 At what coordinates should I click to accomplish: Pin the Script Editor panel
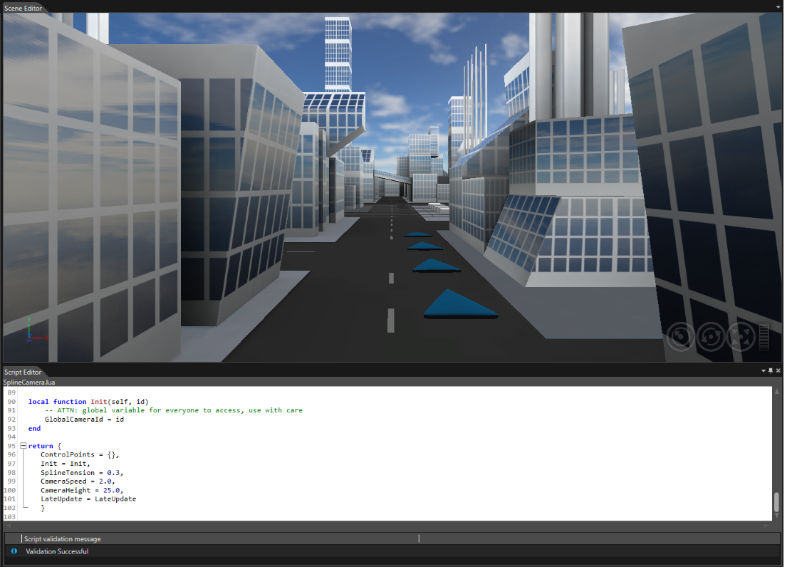click(x=770, y=371)
